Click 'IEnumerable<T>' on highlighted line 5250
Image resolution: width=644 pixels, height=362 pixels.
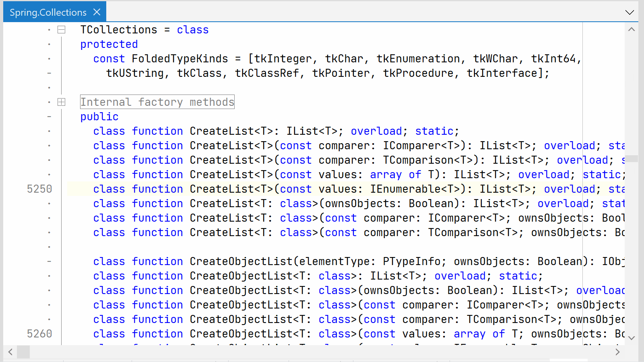[415, 189]
